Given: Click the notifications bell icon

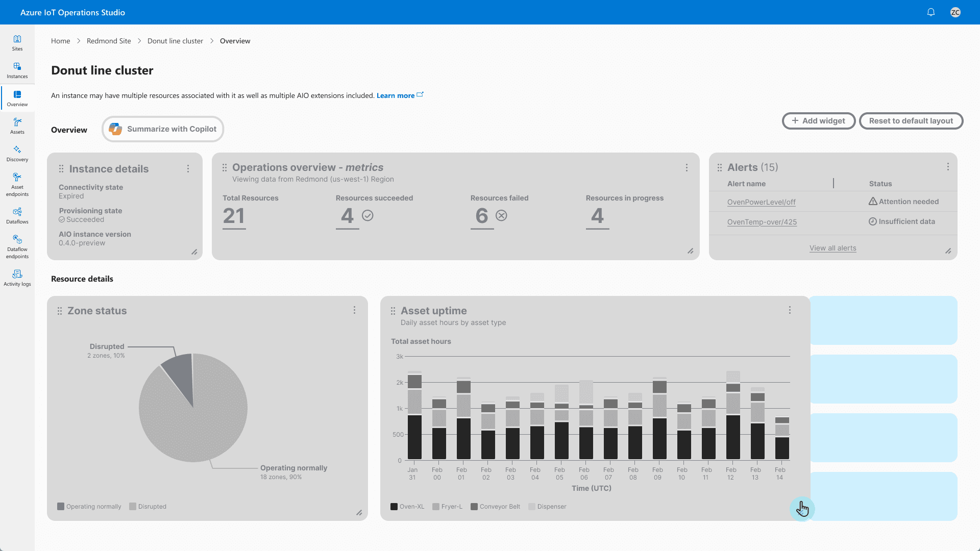Looking at the screenshot, I should [x=931, y=12].
